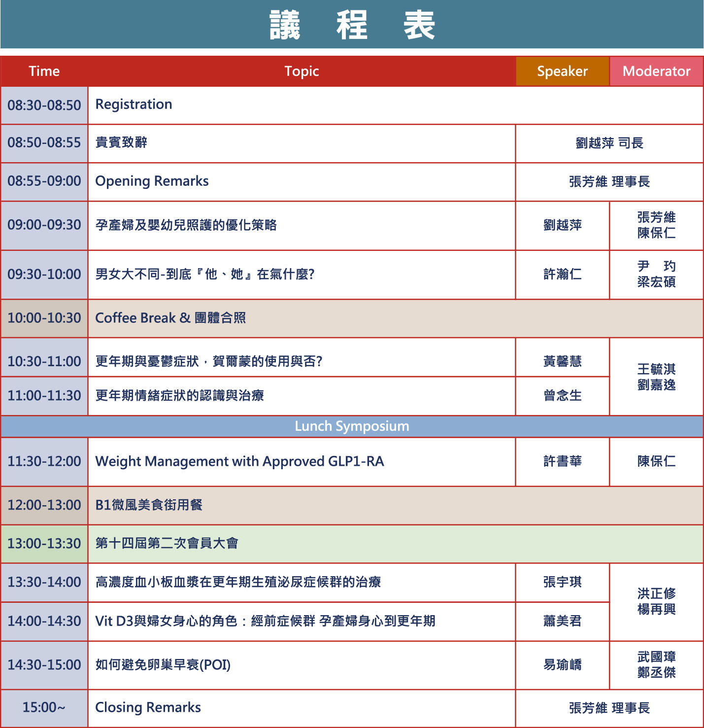Viewport: 704px width, 728px height.
Task: Select the pink Moderator header cell
Action: [656, 71]
